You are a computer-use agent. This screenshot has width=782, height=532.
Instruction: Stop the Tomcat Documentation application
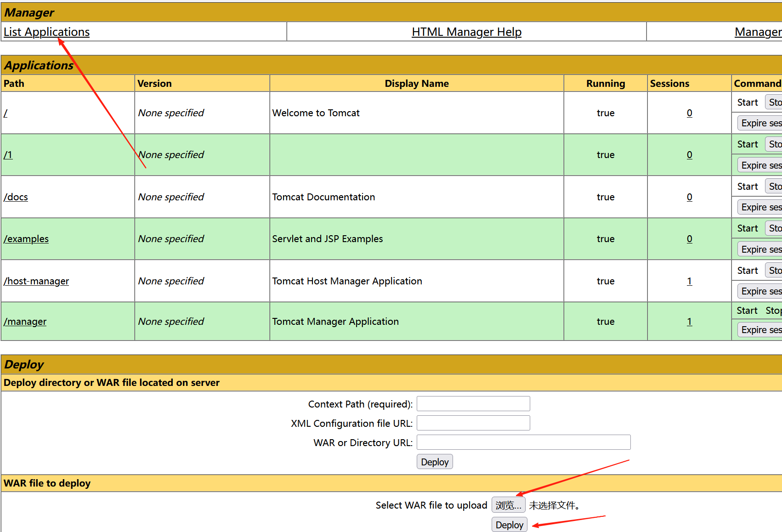point(774,187)
